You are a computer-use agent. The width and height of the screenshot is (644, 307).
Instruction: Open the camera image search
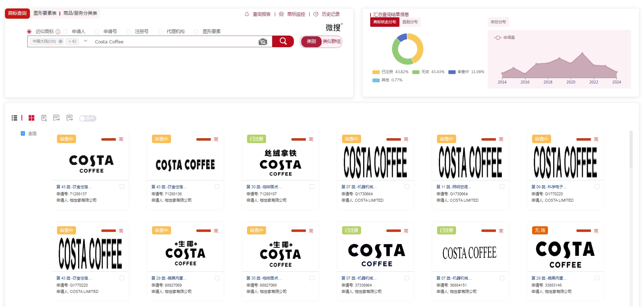click(x=263, y=42)
